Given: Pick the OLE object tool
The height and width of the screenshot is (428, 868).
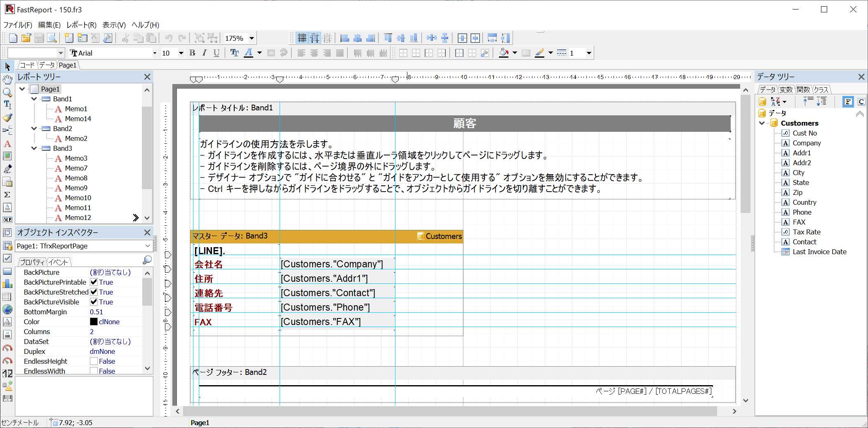Looking at the screenshot, I should [7, 220].
